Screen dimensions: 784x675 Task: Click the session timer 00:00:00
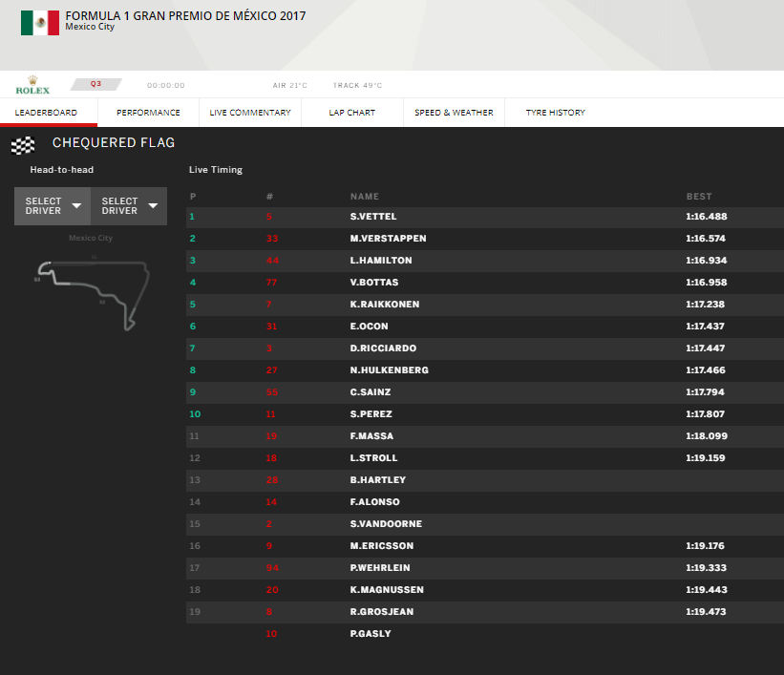pyautogui.click(x=166, y=86)
